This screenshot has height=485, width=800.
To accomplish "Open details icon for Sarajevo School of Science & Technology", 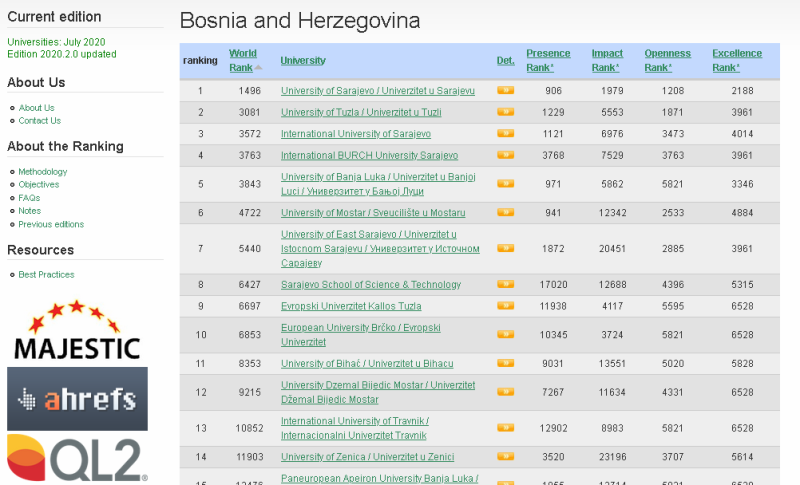I will tap(505, 284).
